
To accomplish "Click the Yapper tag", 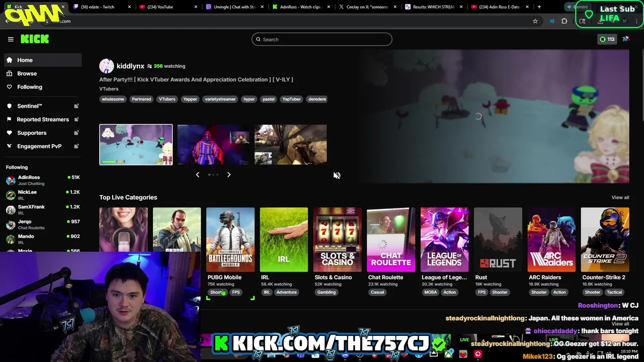I will pos(190,99).
